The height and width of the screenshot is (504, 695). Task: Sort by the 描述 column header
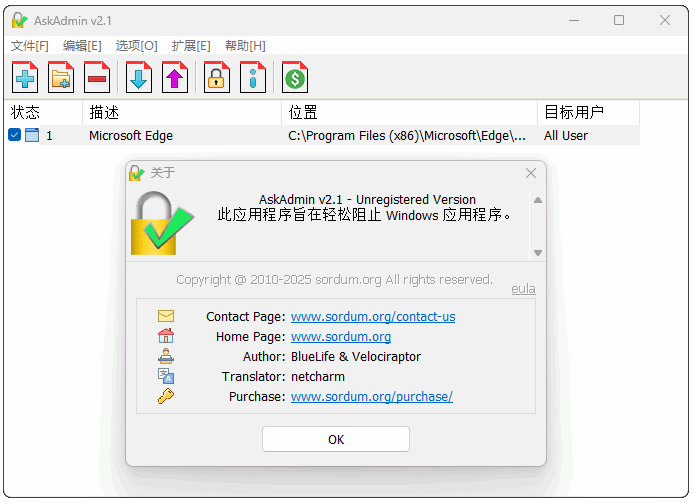click(182, 113)
